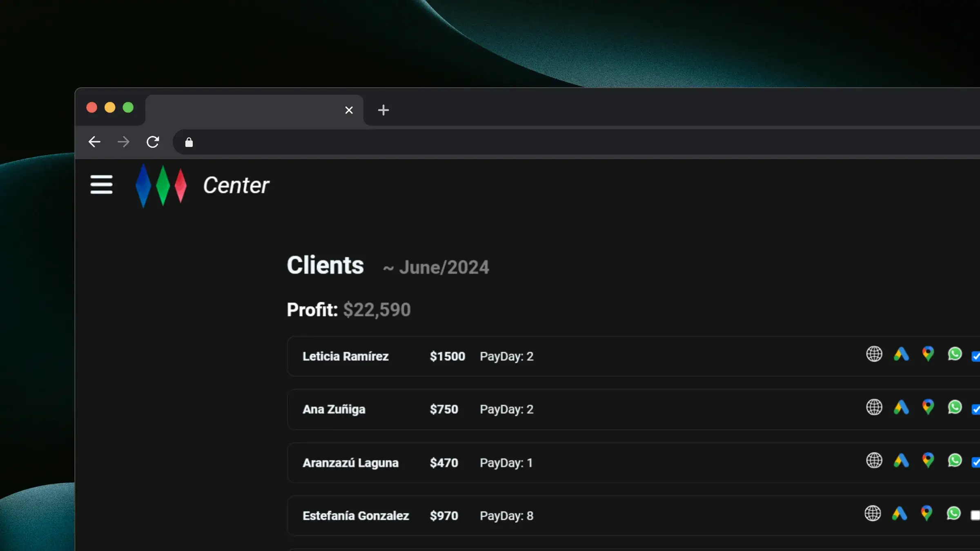The image size is (980, 551).
Task: Open WhatsApp chat for Estefanía Gonzalez
Action: (953, 513)
